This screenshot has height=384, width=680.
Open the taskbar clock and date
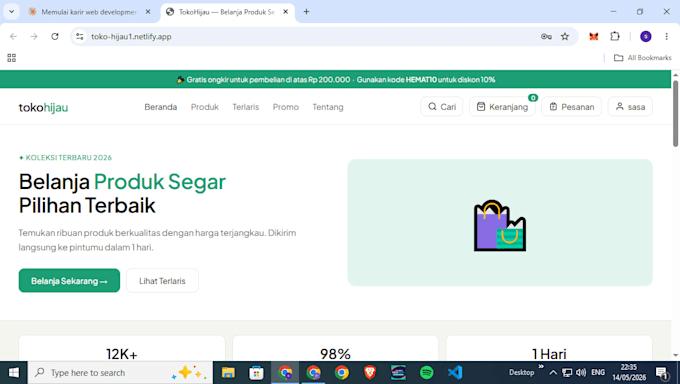(x=629, y=372)
